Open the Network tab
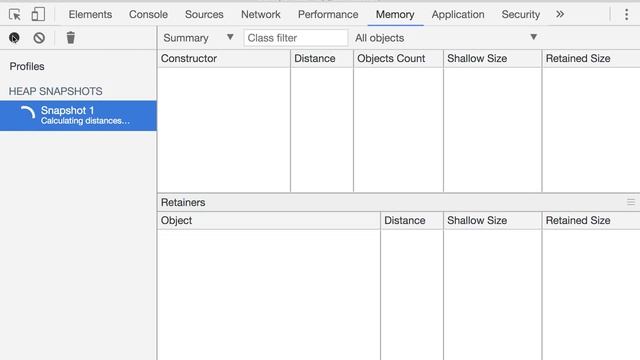This screenshot has width=640, height=360. (260, 14)
